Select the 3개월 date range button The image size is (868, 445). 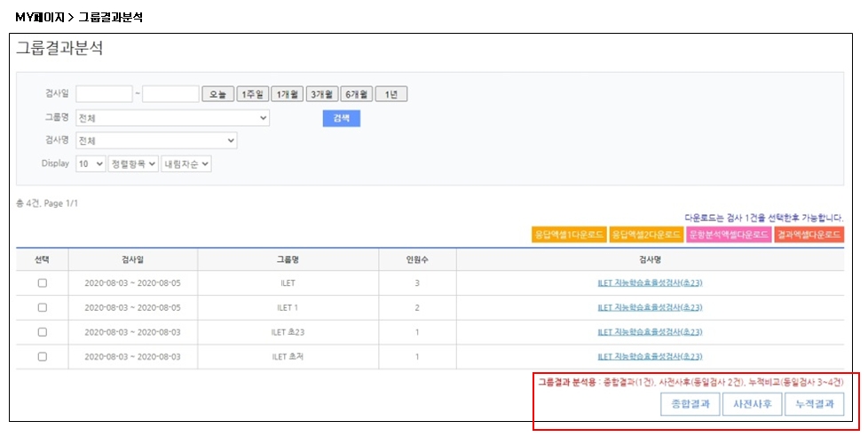321,94
